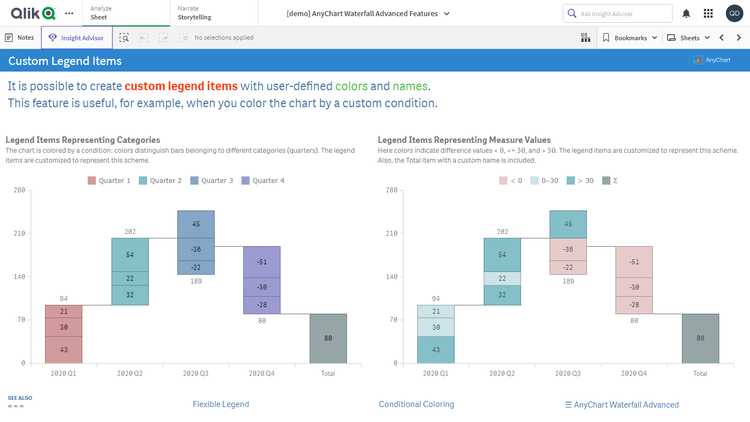750x422 pixels.
Task: Open the Flexible Legend link
Action: 220,404
